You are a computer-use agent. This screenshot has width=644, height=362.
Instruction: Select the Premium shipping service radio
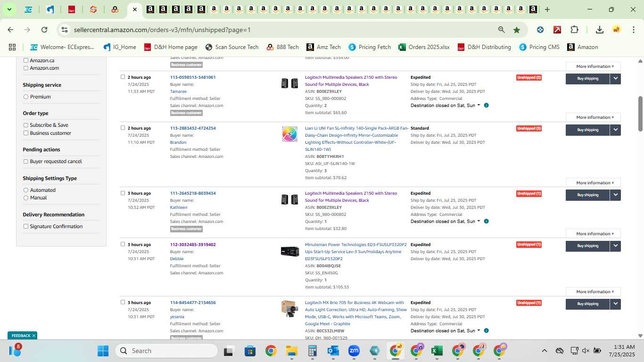26,97
